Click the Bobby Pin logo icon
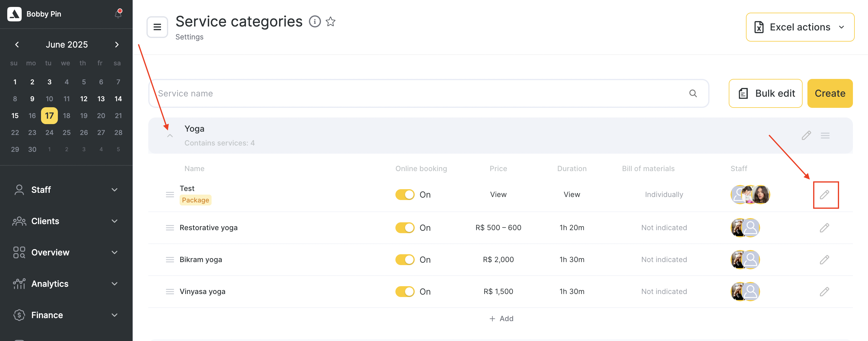Image resolution: width=868 pixels, height=341 pixels. [14, 14]
